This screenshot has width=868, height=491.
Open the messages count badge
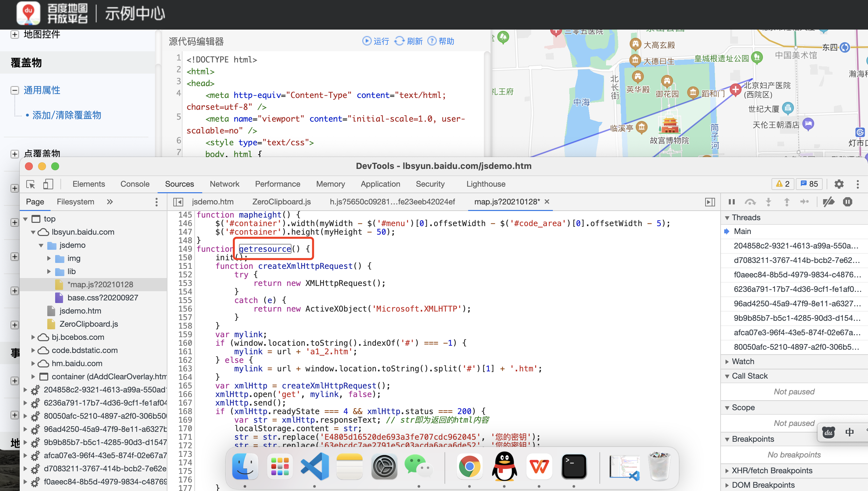click(809, 184)
